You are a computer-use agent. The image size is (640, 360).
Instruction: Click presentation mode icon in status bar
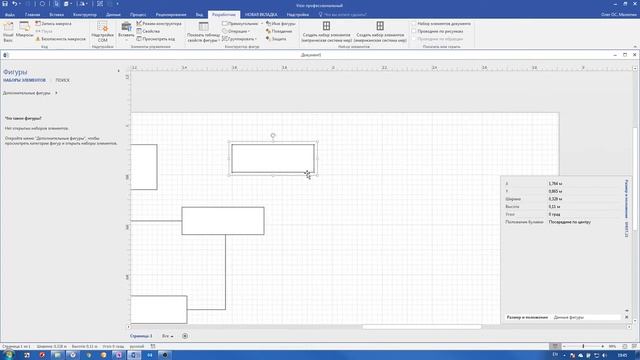pyautogui.click(x=555, y=346)
